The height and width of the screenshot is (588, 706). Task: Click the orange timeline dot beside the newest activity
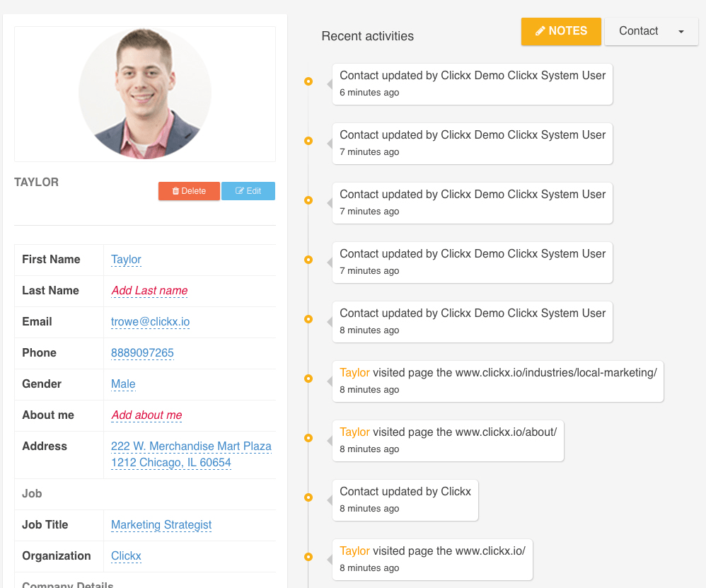(x=308, y=81)
